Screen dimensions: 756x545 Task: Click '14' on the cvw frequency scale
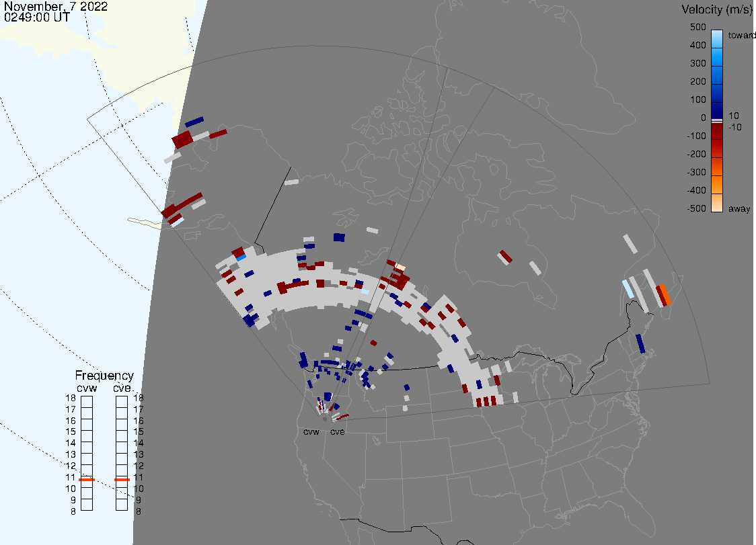(71, 444)
